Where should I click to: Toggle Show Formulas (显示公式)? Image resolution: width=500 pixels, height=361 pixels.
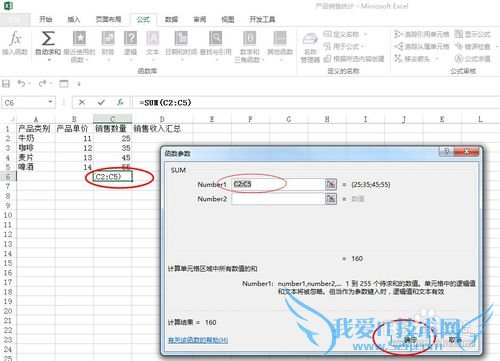[x=473, y=34]
